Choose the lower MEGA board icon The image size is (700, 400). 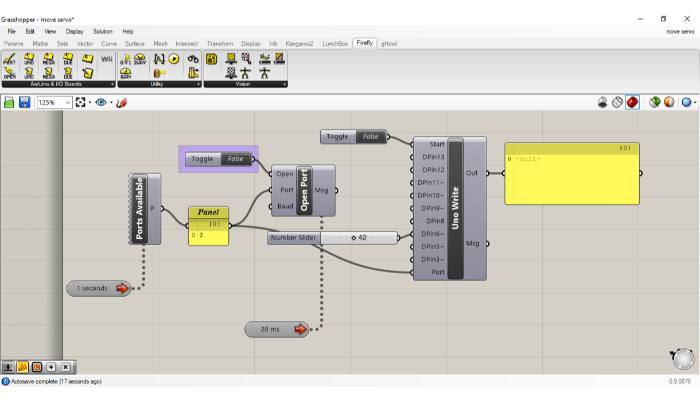click(x=48, y=73)
